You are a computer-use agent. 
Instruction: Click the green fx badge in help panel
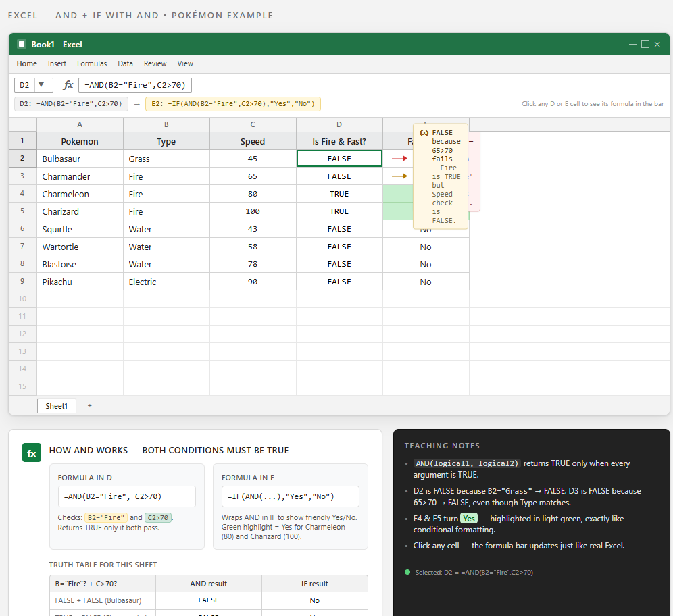[x=32, y=453]
